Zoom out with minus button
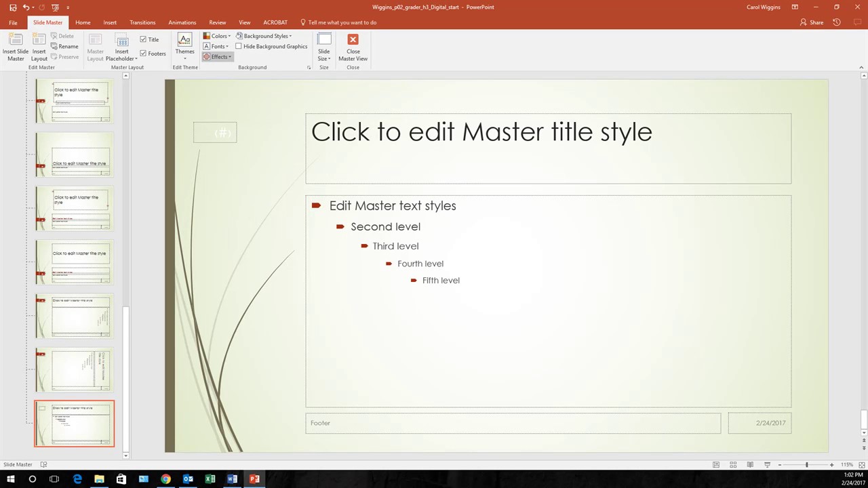 pos(780,464)
